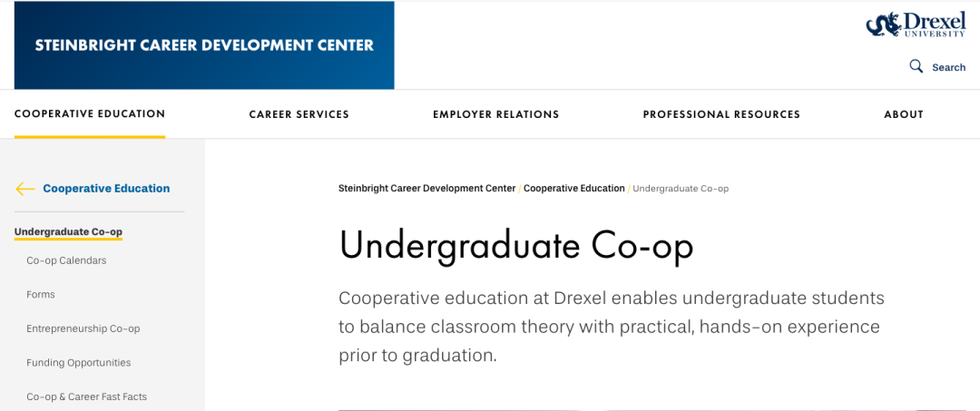This screenshot has height=411, width=980.
Task: Open the Professional Resources menu
Action: point(721,115)
